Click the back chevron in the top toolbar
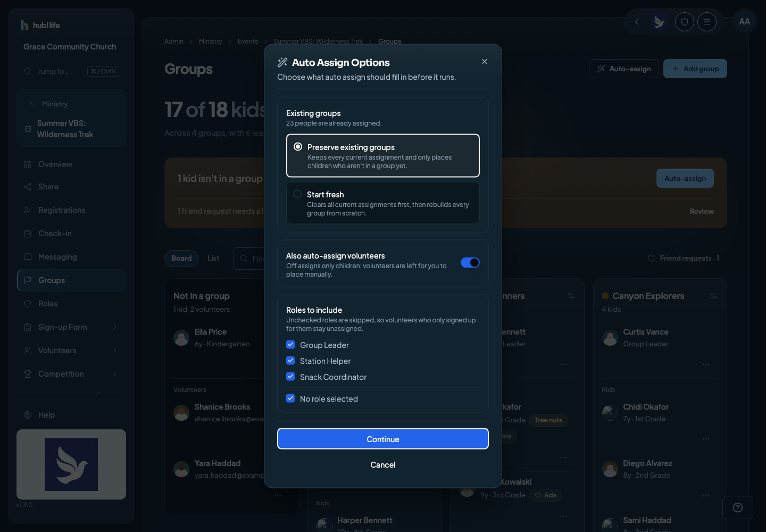This screenshot has height=532, width=766. click(x=637, y=22)
